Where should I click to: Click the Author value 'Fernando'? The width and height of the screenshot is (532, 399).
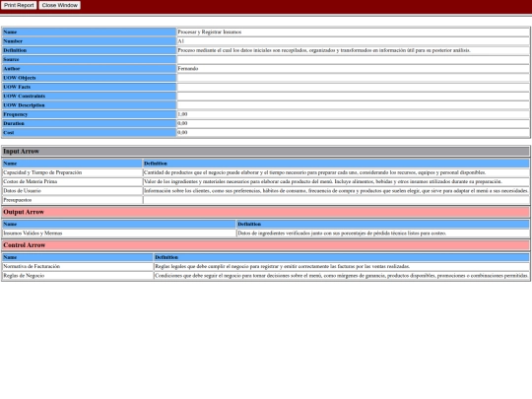tap(188, 69)
